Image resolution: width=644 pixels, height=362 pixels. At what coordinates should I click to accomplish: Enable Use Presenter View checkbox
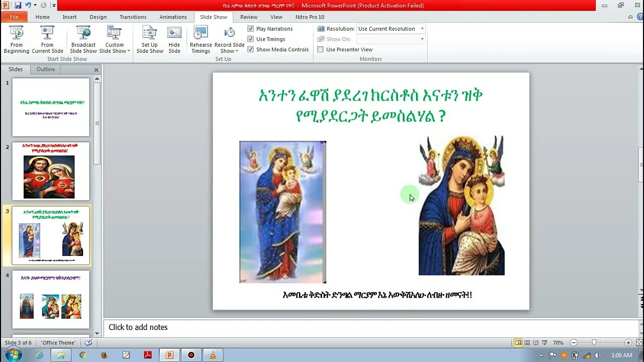(x=320, y=49)
